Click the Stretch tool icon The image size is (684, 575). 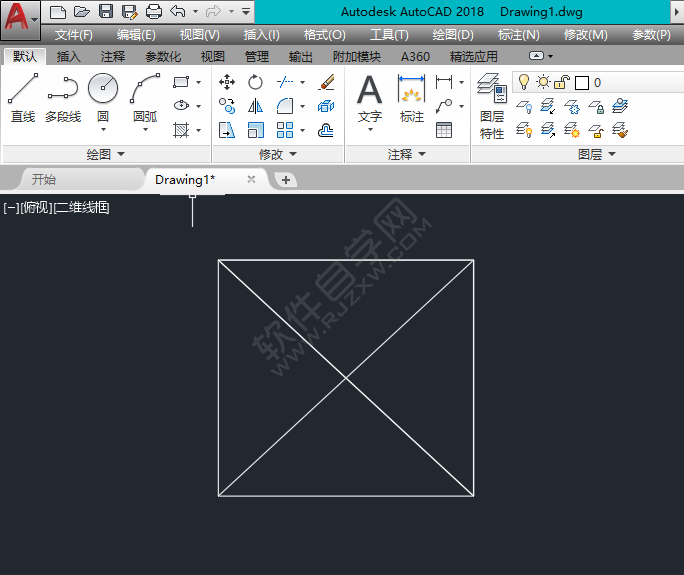(227, 130)
